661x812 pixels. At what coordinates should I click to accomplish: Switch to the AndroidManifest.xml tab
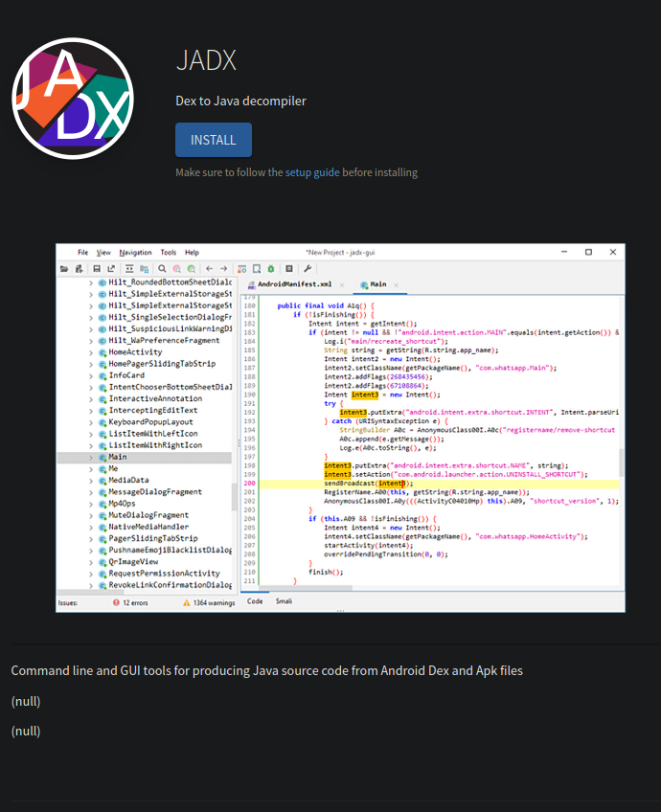pyautogui.click(x=294, y=284)
